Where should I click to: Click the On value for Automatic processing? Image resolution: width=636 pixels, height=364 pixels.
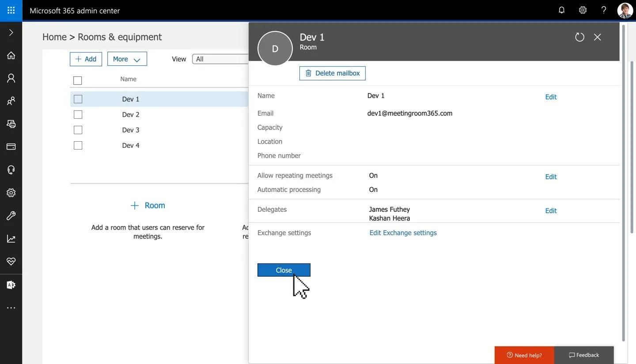[373, 190]
